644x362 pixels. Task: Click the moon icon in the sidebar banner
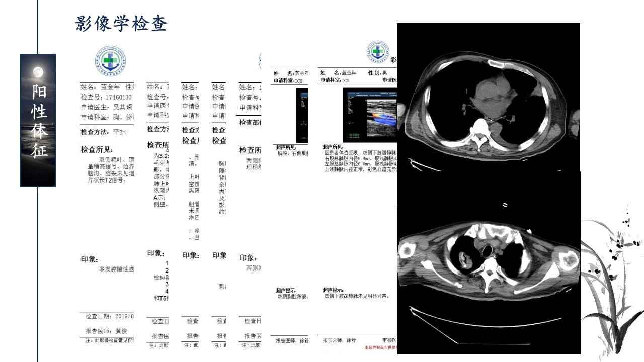38,72
